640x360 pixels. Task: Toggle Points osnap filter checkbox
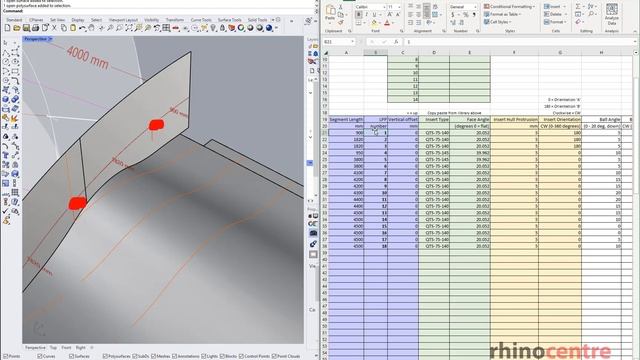click(5, 356)
